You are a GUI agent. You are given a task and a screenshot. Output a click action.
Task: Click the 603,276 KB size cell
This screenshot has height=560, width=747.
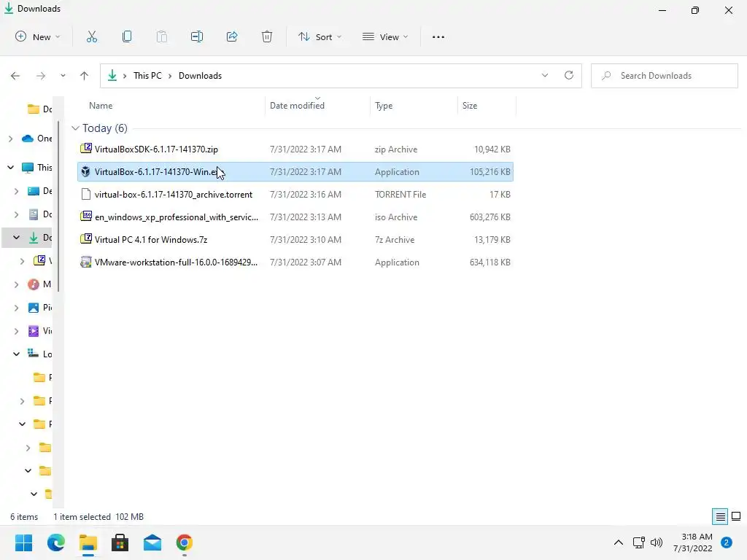(489, 217)
